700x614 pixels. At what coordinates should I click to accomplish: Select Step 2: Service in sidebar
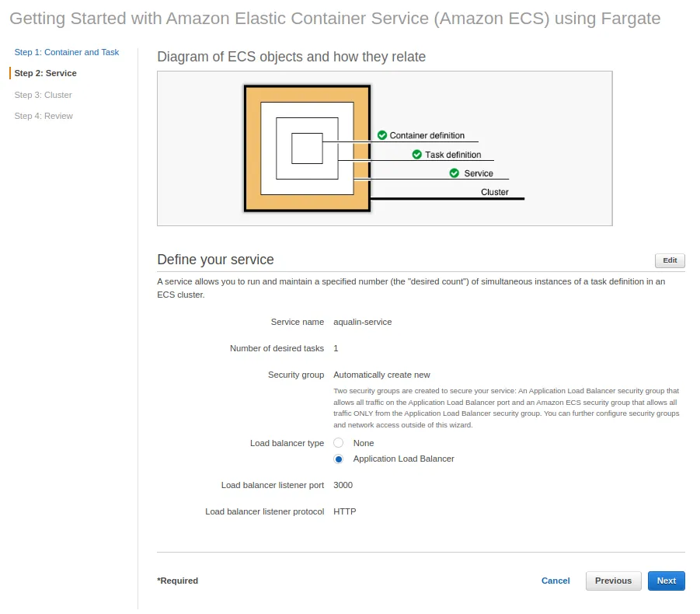point(46,73)
